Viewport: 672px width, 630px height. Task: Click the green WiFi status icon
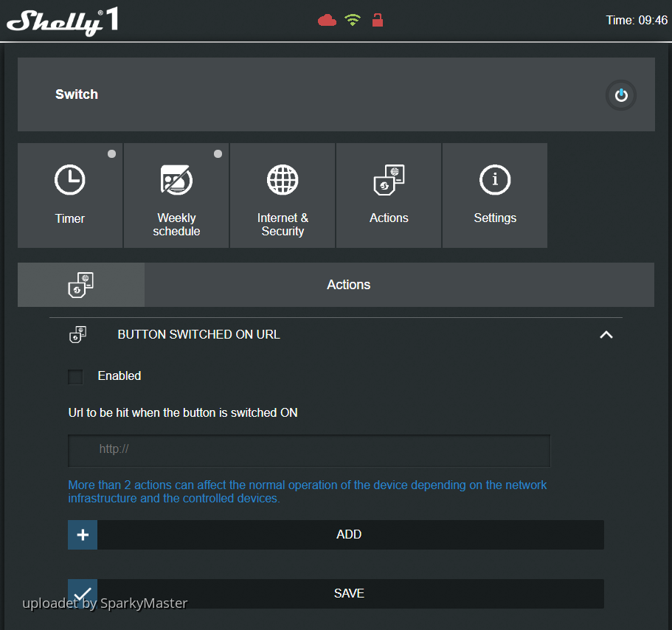click(353, 21)
